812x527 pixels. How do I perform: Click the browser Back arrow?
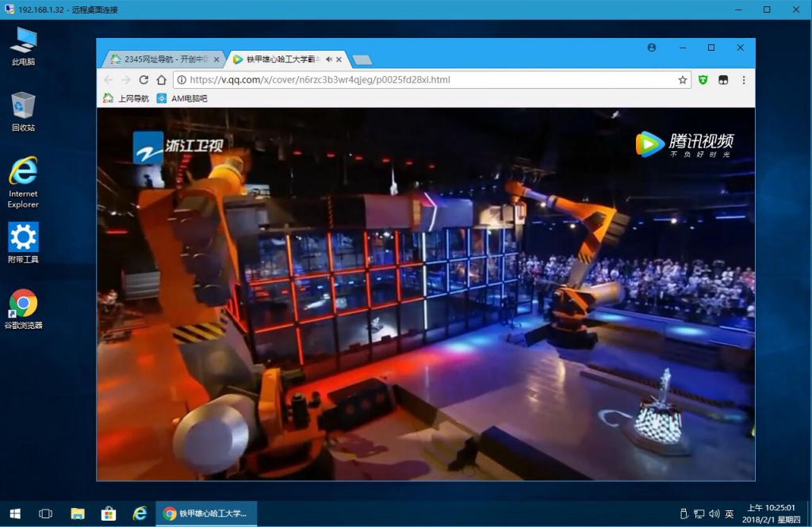point(108,80)
